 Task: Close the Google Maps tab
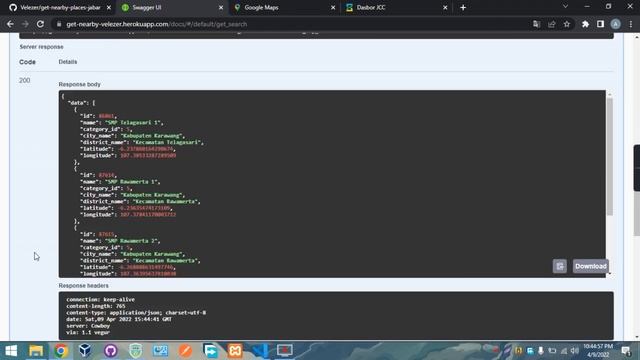(333, 7)
